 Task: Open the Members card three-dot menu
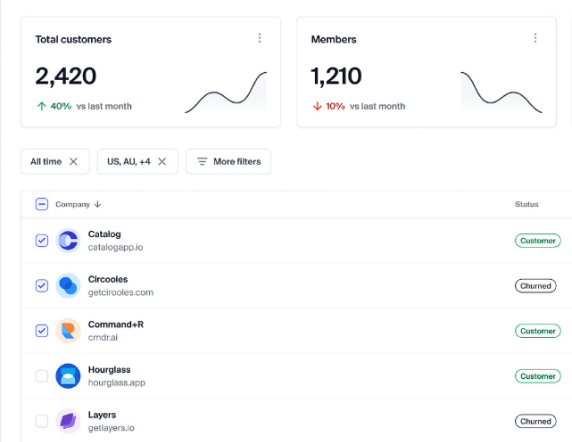(x=535, y=38)
